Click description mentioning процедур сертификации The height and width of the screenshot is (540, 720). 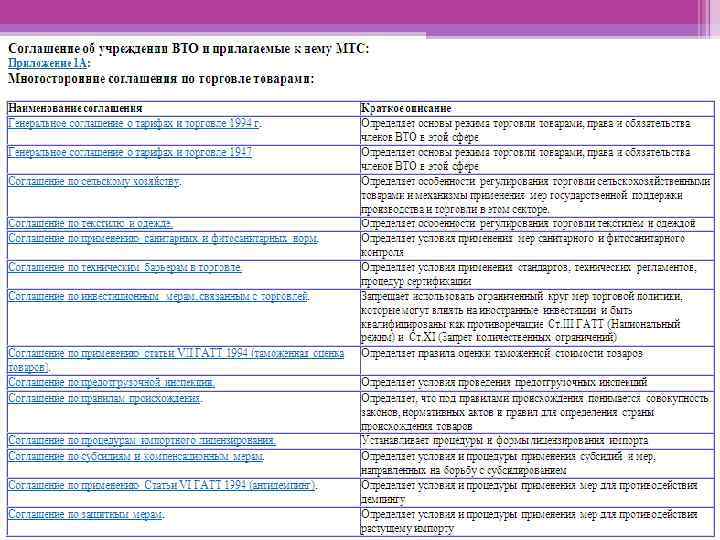pos(529,274)
